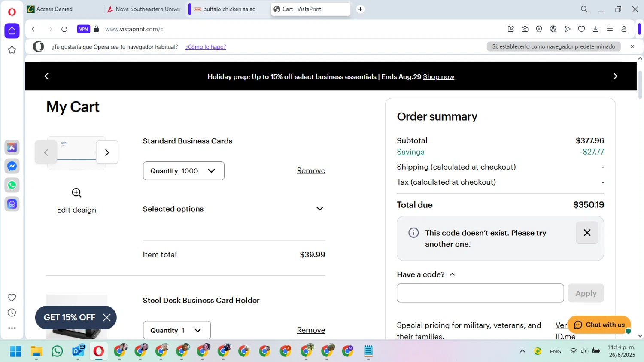Screen dimensions: 644x362
Task: Click the GET 15% OFF offer
Action: point(70,318)
